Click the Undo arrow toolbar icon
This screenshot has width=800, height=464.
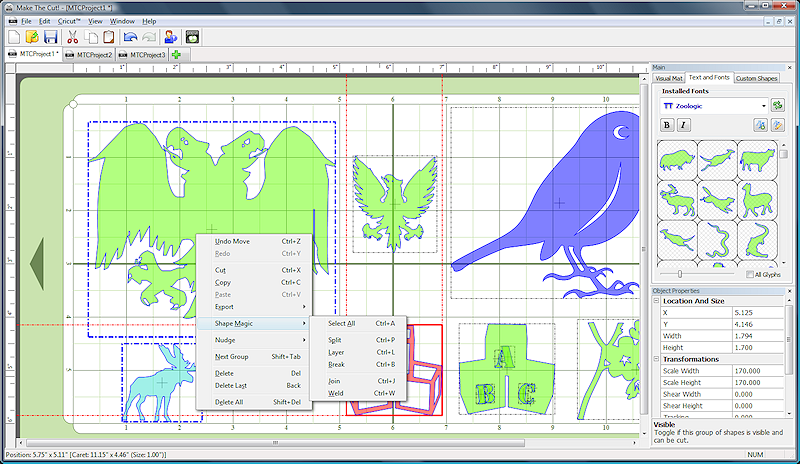(x=131, y=37)
